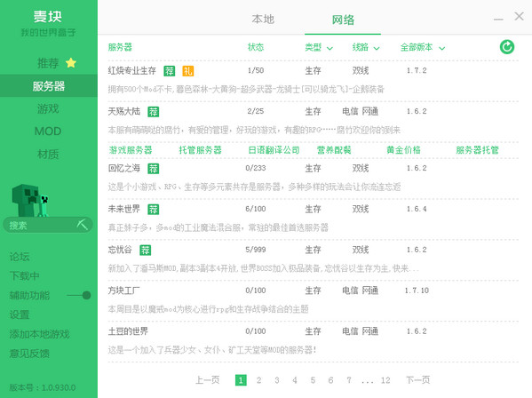Select the 未来世界 server name

click(x=124, y=209)
